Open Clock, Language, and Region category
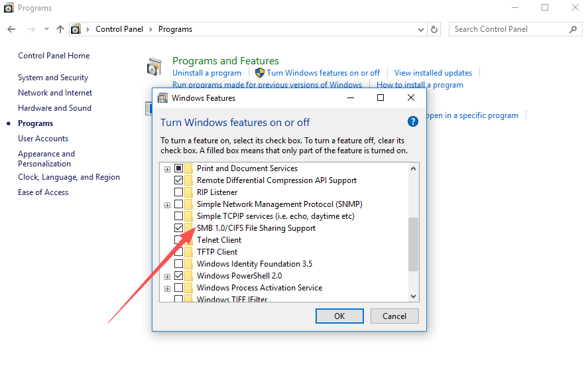Viewport: 588px width, 386px height. [69, 177]
